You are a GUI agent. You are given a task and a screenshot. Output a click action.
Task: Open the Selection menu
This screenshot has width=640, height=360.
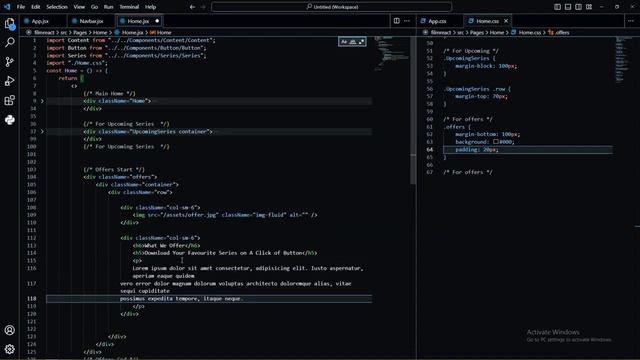(x=57, y=7)
